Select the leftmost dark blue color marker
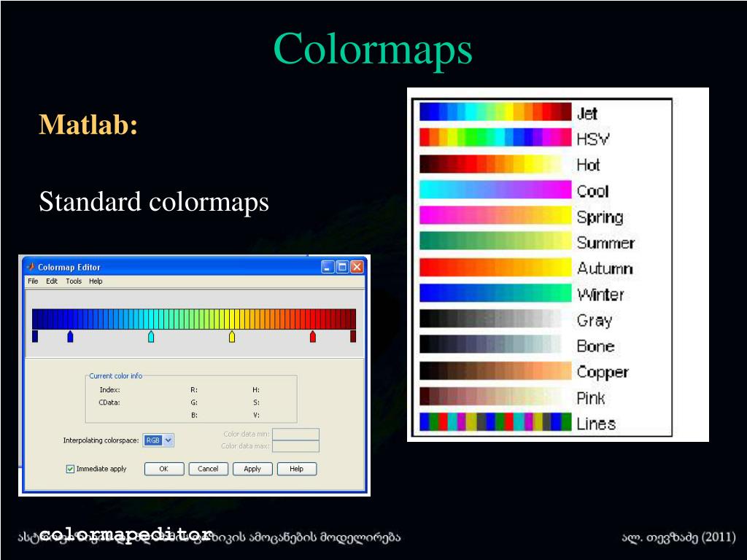This screenshot has height=560, width=747. pyautogui.click(x=35, y=336)
